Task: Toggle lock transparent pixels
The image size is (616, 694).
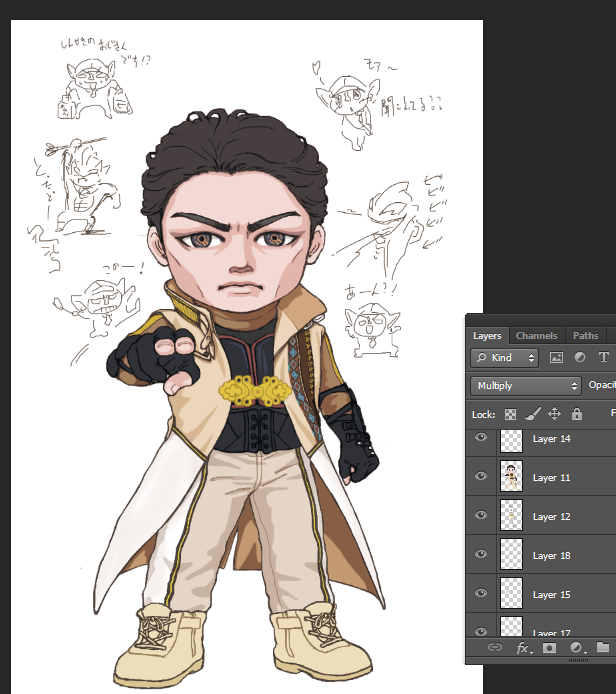Action: pyautogui.click(x=510, y=414)
